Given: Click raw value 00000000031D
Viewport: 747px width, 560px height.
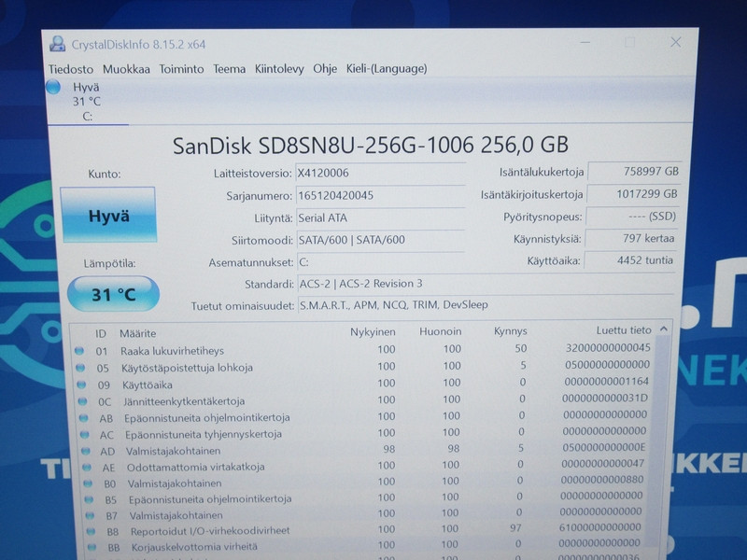Looking at the screenshot, I should tap(605, 399).
